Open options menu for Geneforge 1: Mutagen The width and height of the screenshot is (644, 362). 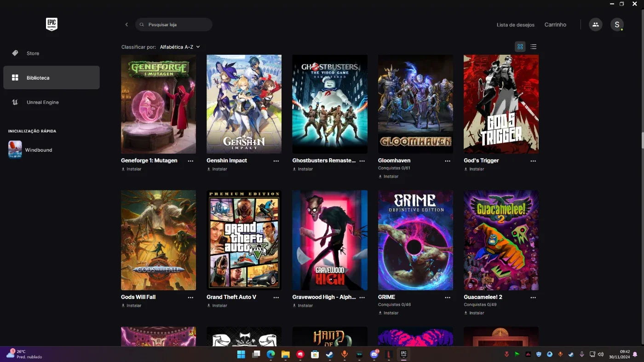click(x=190, y=161)
